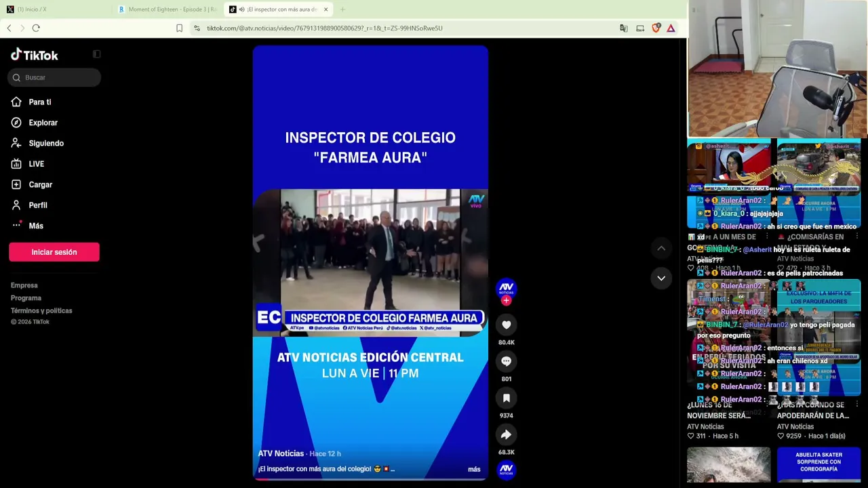Open the ATV Noticias author name on the video
This screenshot has height=488, width=868.
[x=281, y=453]
